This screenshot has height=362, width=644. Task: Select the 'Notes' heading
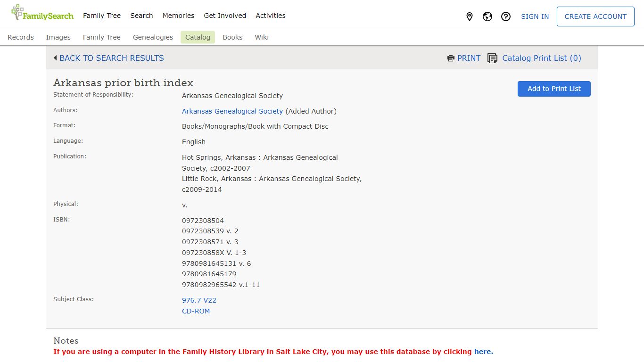point(66,341)
